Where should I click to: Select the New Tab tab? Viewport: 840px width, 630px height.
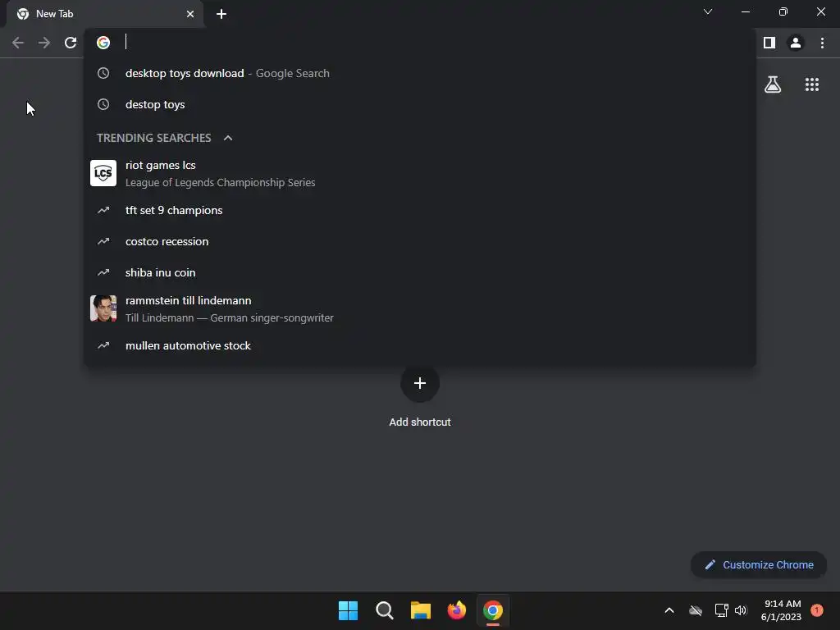coord(105,14)
